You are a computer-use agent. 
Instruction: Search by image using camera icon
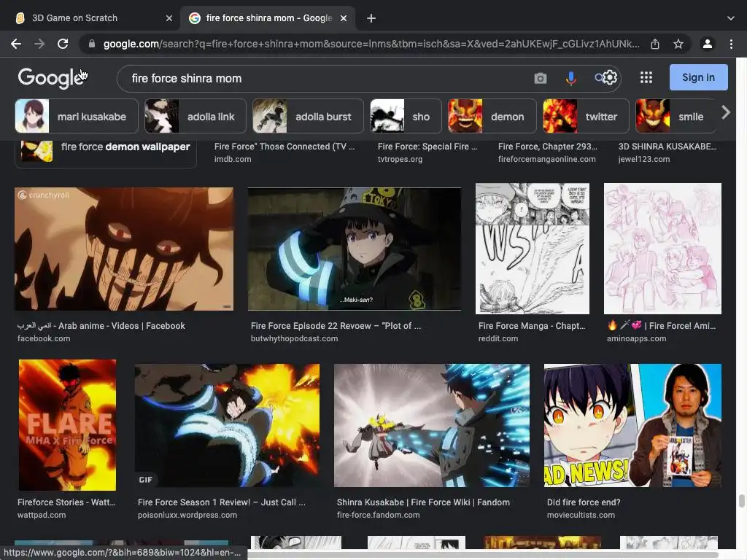pyautogui.click(x=541, y=78)
